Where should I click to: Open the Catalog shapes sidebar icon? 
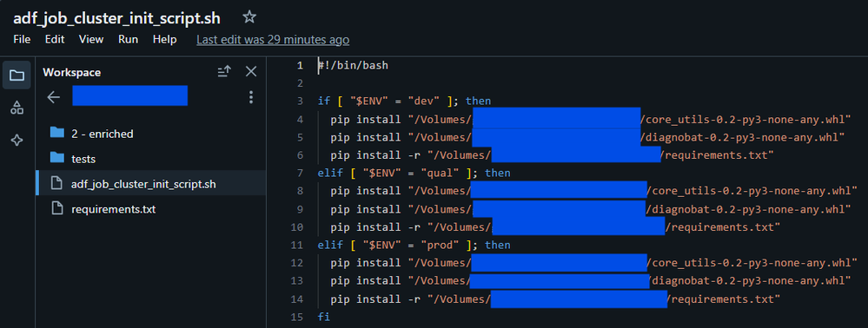click(x=17, y=108)
